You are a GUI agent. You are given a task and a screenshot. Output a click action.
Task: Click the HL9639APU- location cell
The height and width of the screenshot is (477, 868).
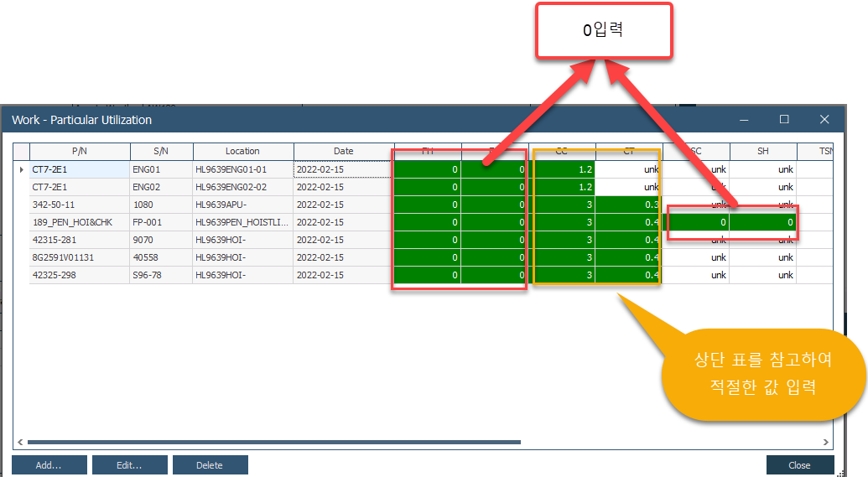[x=242, y=205]
